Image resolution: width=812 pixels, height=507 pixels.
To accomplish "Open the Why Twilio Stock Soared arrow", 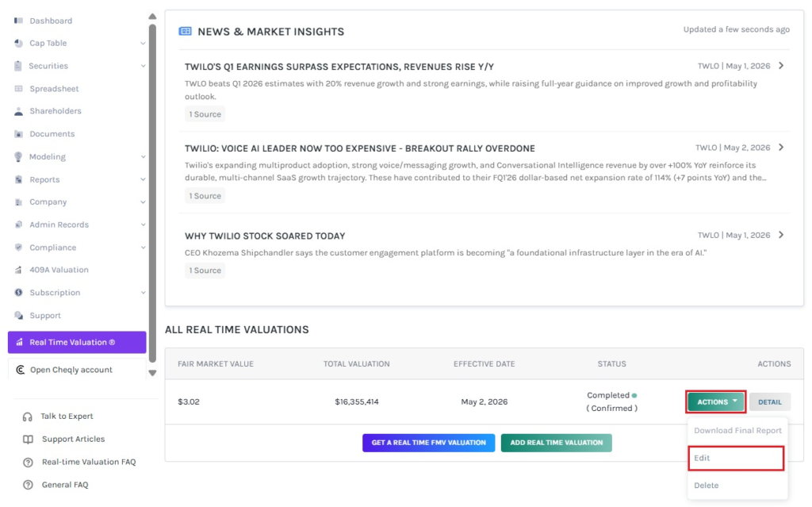I will (x=781, y=235).
